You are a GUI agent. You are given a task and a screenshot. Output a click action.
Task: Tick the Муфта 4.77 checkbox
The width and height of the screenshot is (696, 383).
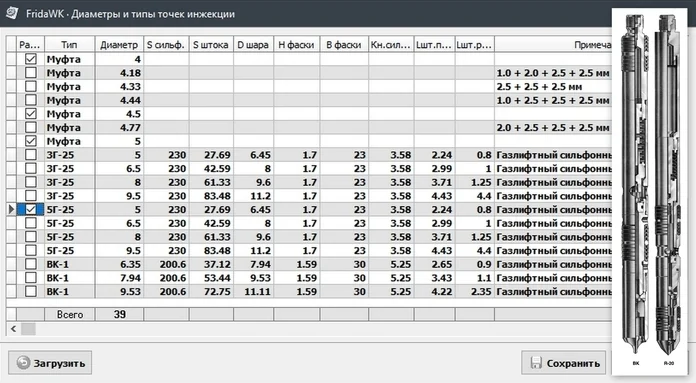pos(31,127)
